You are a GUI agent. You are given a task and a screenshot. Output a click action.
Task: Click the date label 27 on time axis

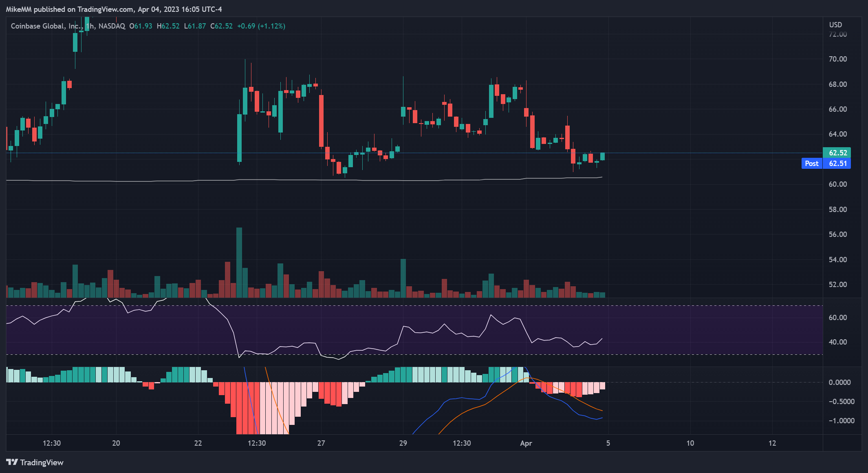pos(321,443)
